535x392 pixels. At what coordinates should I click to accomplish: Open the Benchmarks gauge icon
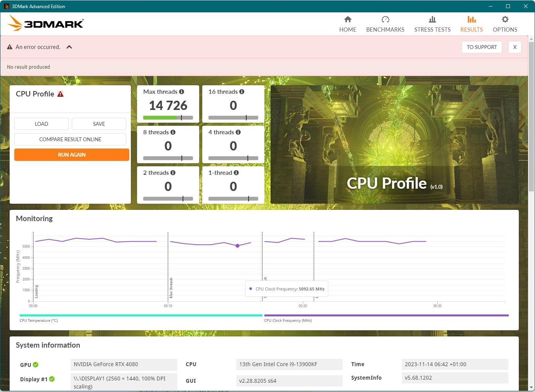[385, 20]
